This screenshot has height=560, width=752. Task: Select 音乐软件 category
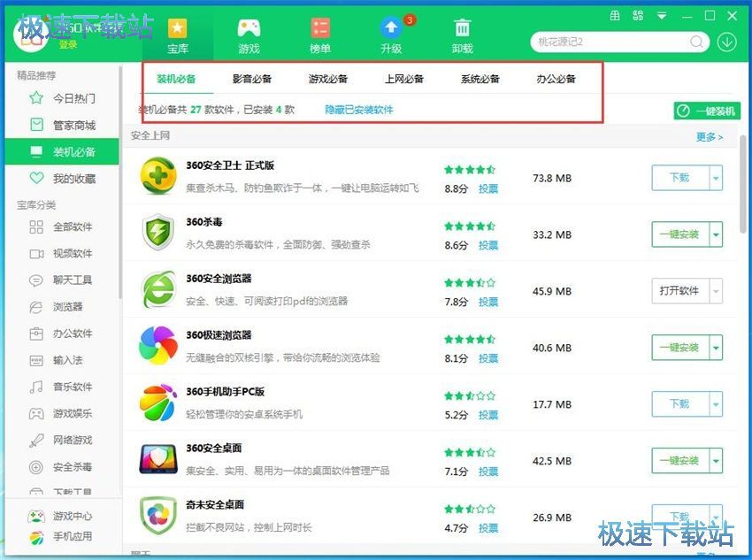60,387
